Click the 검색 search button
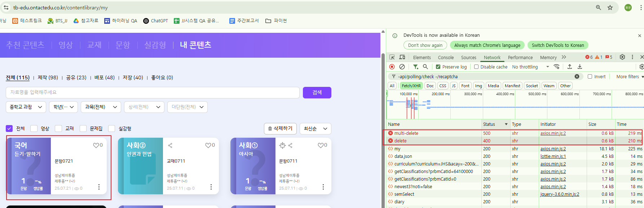This screenshot has width=644, height=208. point(317,93)
